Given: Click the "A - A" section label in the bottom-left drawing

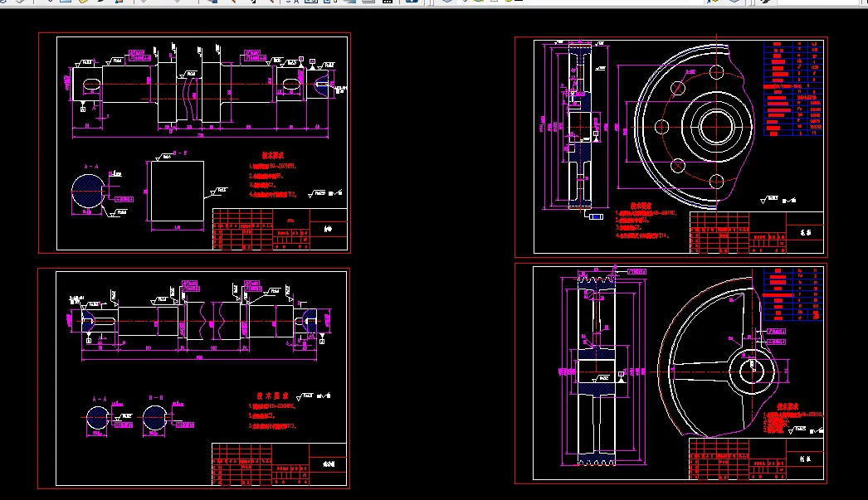Looking at the screenshot, I should [100, 398].
